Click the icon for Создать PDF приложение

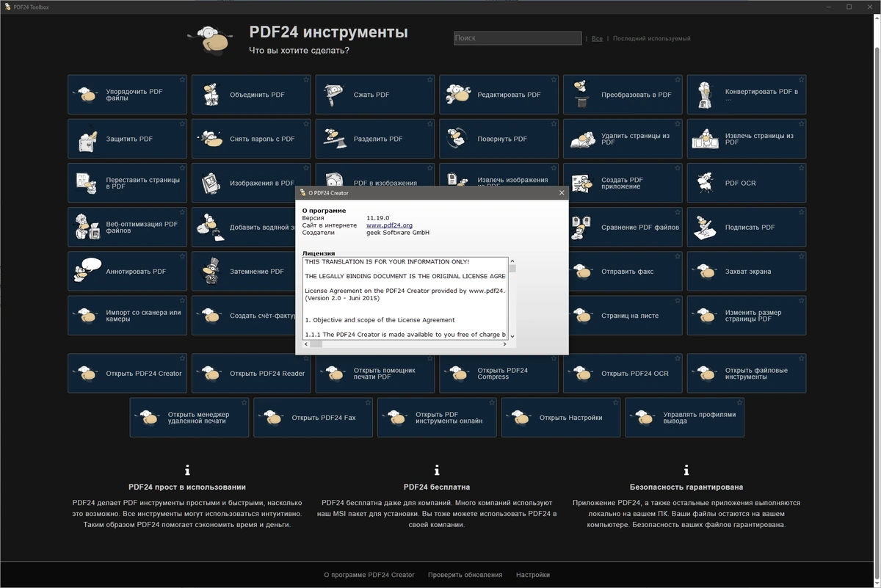click(x=582, y=183)
